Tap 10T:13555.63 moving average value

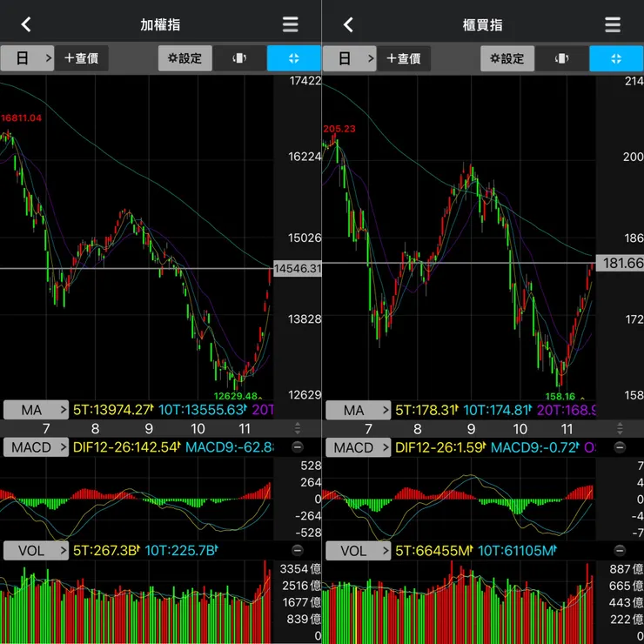pyautogui.click(x=203, y=410)
